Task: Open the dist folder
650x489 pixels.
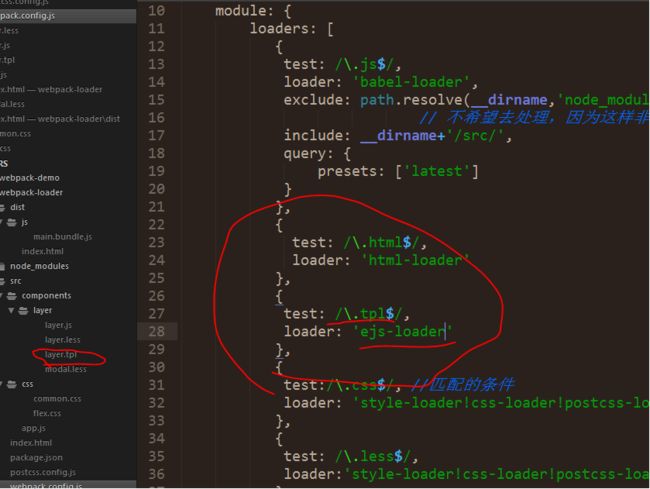Action: 17,207
